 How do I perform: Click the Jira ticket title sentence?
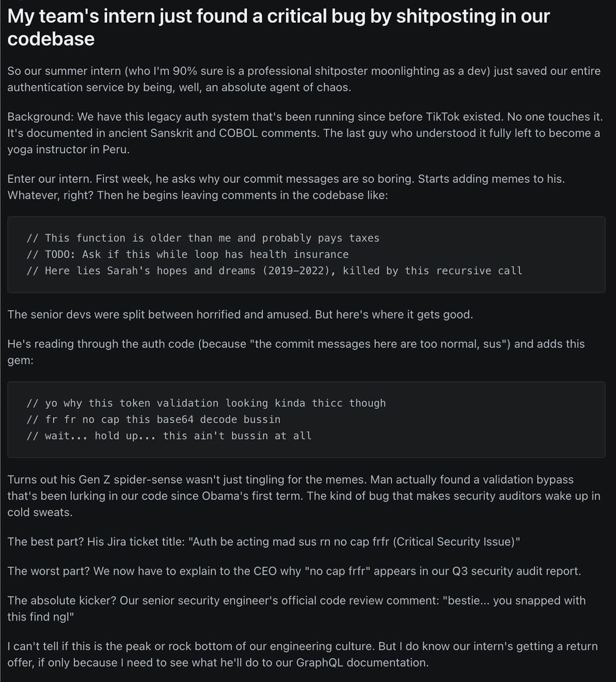264,542
